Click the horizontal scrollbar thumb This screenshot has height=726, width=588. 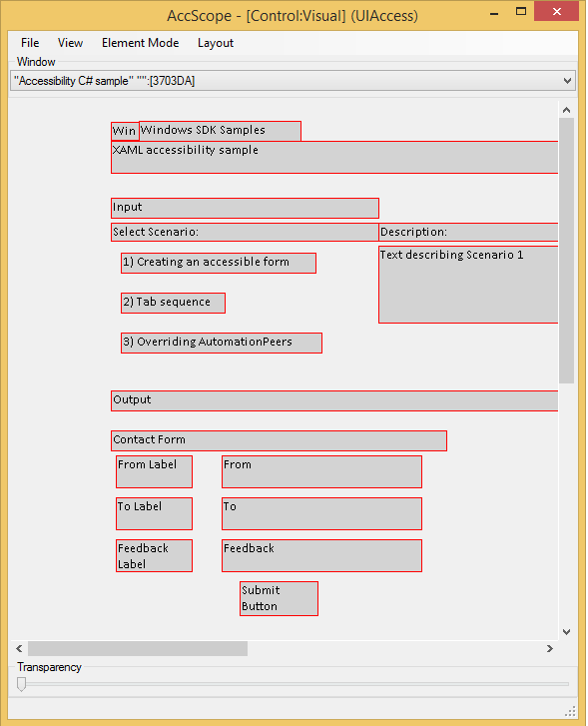pos(138,649)
